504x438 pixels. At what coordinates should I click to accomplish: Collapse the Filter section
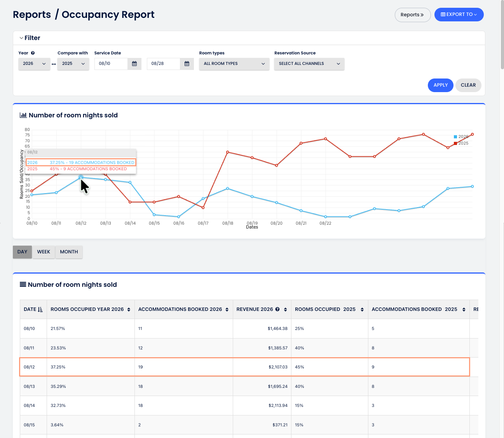click(30, 38)
